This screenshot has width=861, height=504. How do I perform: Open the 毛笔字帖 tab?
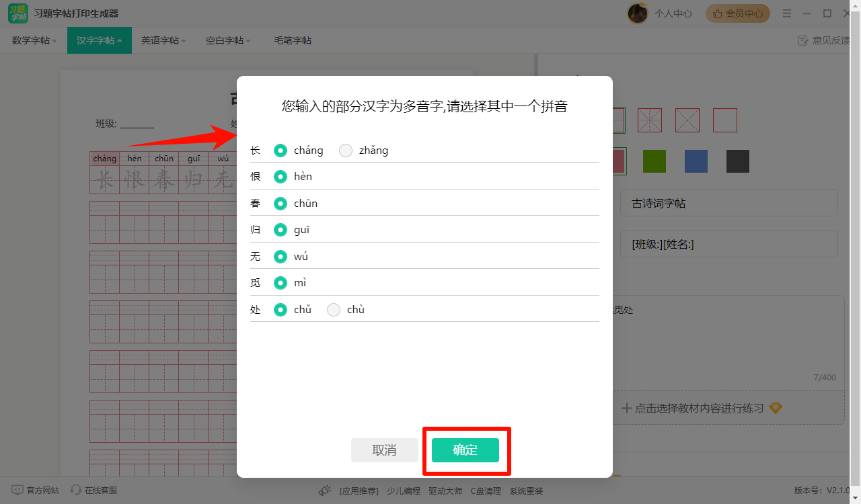click(x=293, y=40)
